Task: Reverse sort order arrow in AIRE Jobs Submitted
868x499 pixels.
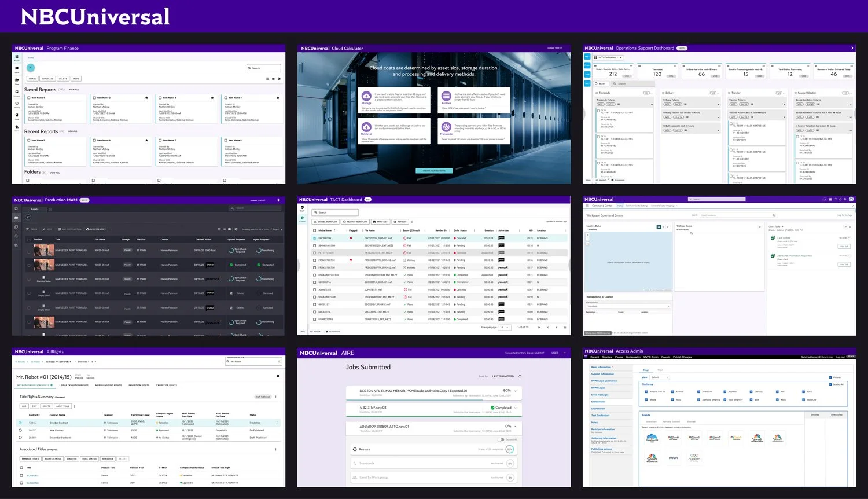Action: (x=520, y=376)
